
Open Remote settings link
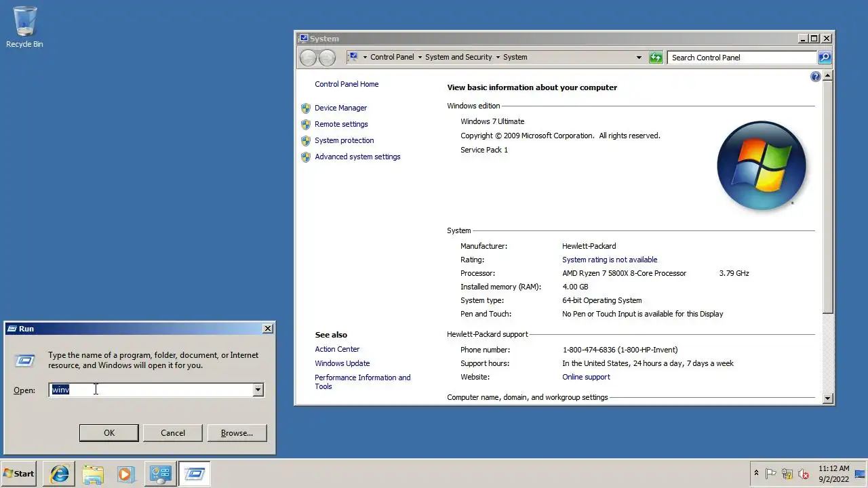point(341,124)
